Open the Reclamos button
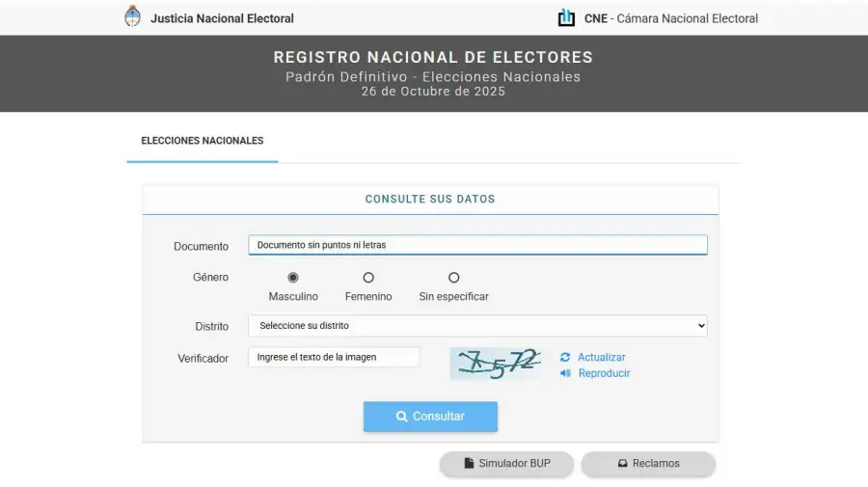The width and height of the screenshot is (868, 487). [x=648, y=464]
